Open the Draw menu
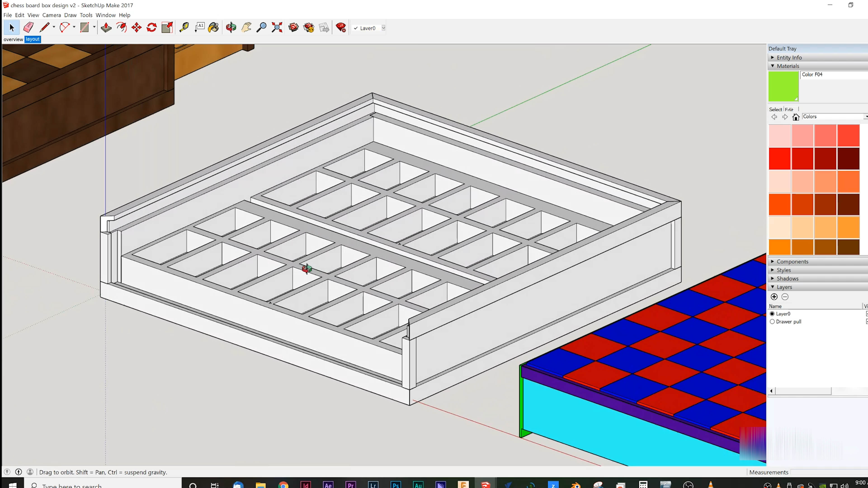This screenshot has width=868, height=488. coord(71,15)
